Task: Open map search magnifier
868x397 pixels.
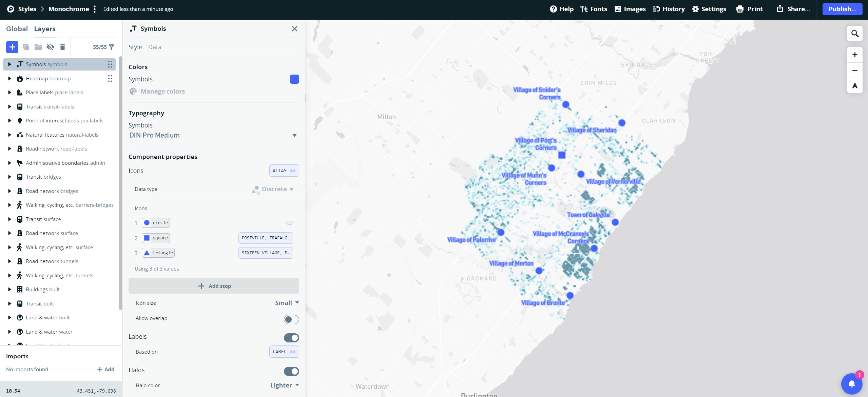Action: pos(854,34)
